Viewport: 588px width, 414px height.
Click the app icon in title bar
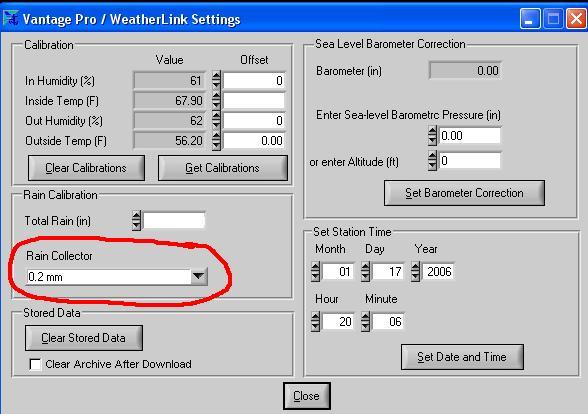pos(10,18)
